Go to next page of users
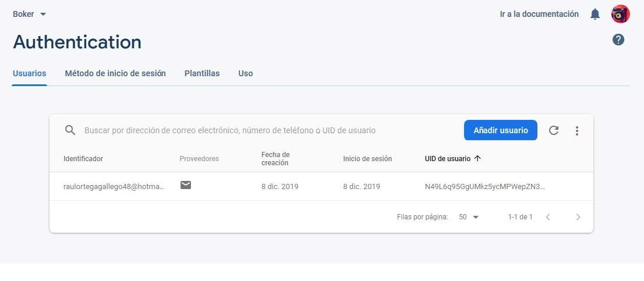 578,217
